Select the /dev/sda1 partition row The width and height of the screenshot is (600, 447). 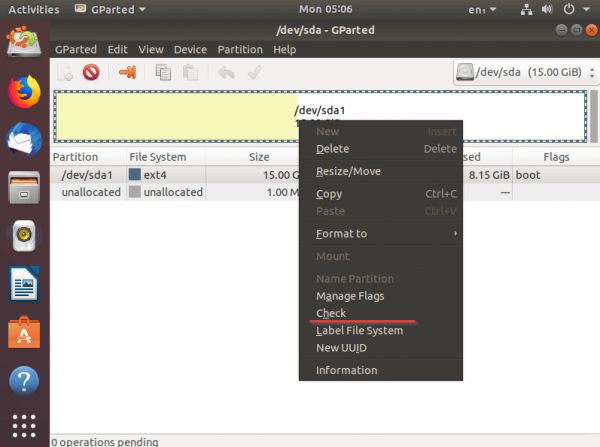click(325, 175)
